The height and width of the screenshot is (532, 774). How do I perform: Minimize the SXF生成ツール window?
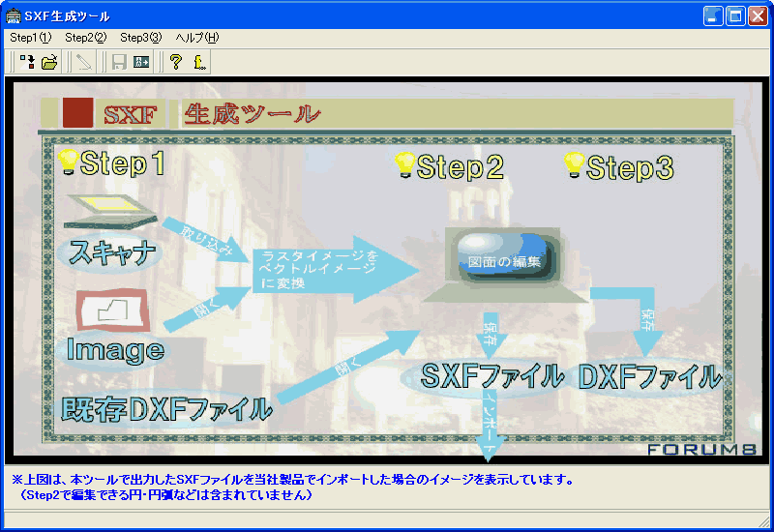point(713,16)
